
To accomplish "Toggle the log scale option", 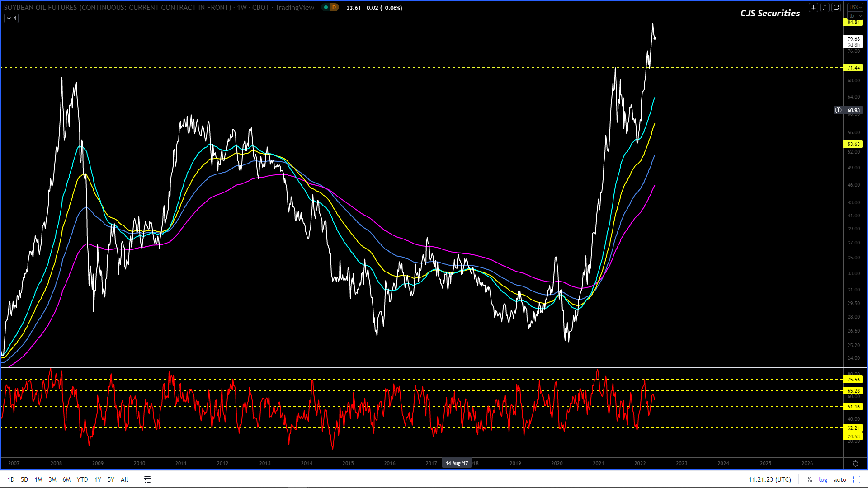I will (823, 479).
